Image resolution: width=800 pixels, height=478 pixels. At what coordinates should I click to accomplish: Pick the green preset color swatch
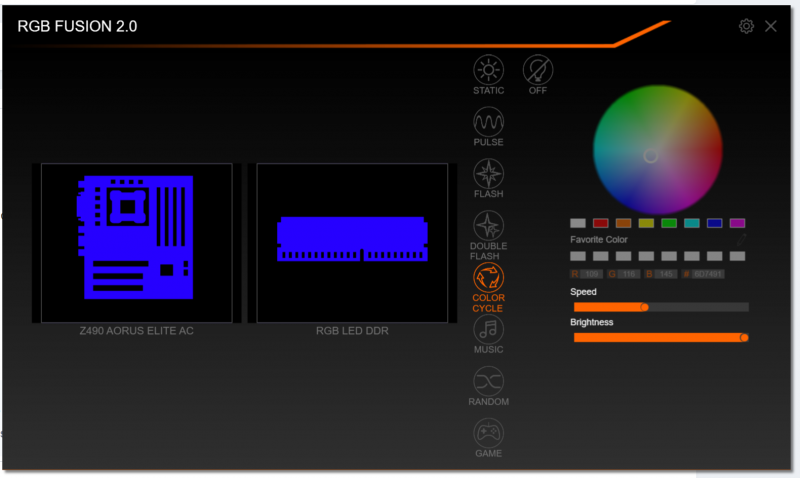pyautogui.click(x=669, y=223)
